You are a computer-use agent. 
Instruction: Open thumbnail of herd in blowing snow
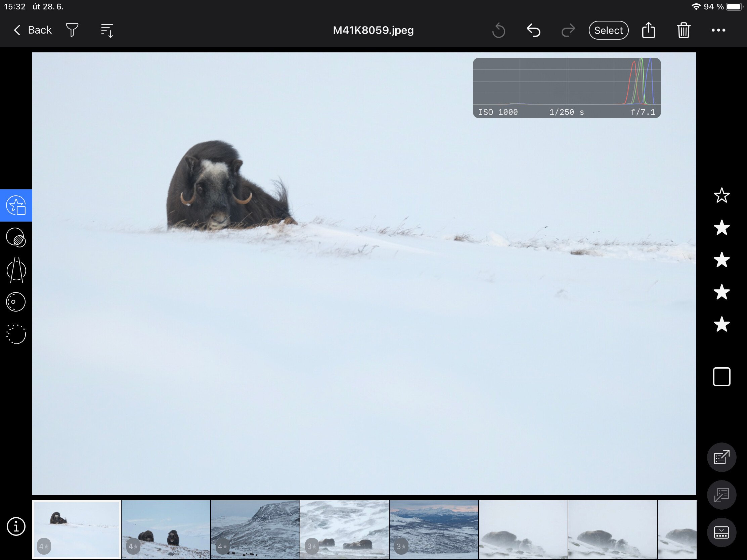click(x=345, y=529)
